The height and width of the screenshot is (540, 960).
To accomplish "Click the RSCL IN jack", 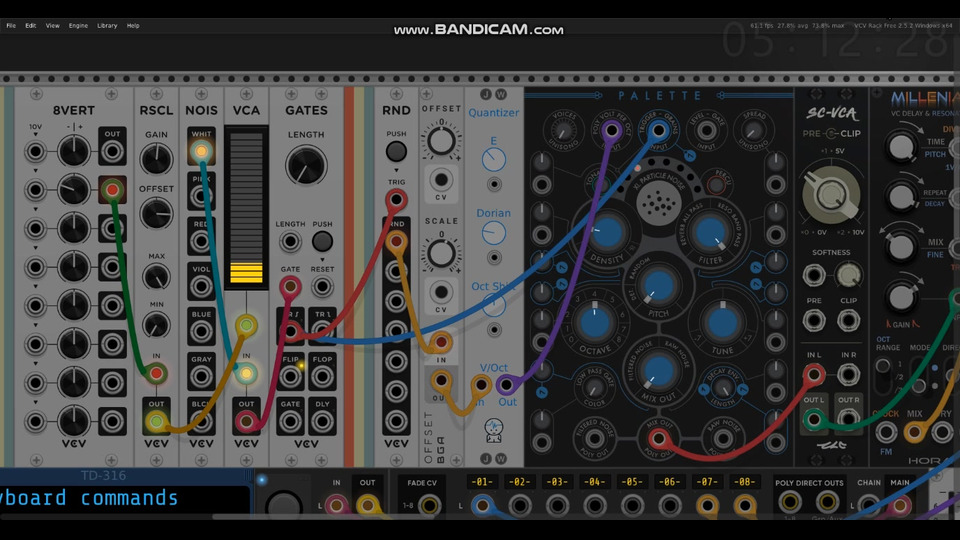I will point(156,373).
